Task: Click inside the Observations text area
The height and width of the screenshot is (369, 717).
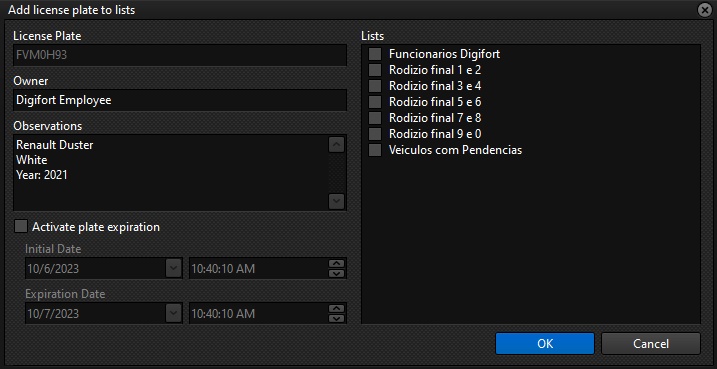Action: (170, 172)
